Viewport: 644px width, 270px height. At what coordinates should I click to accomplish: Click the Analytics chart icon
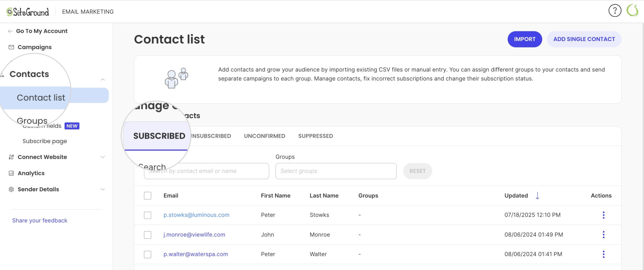(11, 173)
